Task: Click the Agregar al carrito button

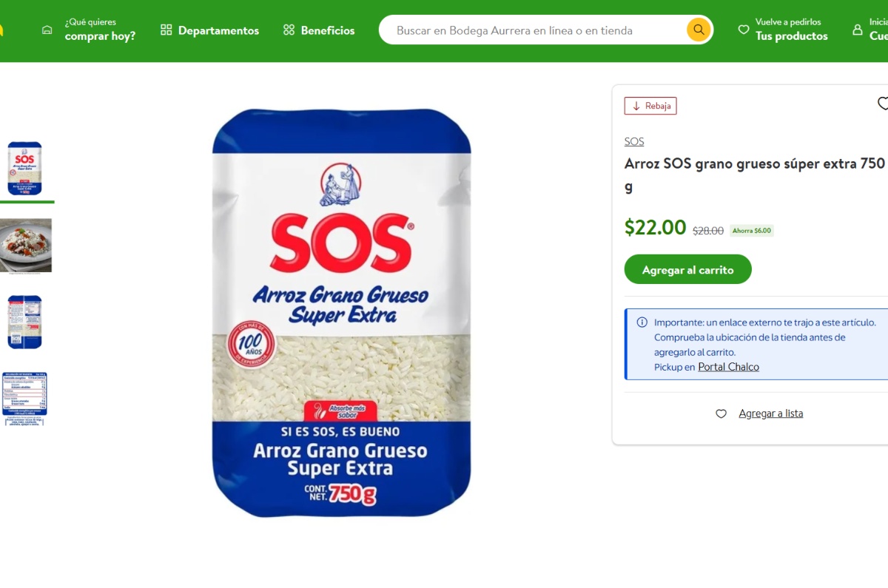Action: tap(687, 269)
